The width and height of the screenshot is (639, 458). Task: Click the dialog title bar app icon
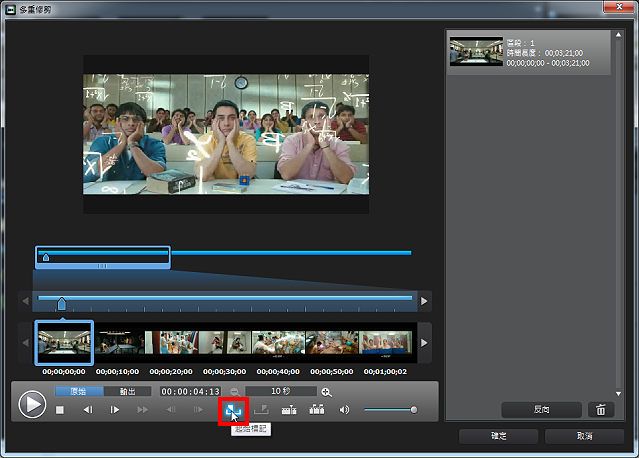click(x=10, y=9)
